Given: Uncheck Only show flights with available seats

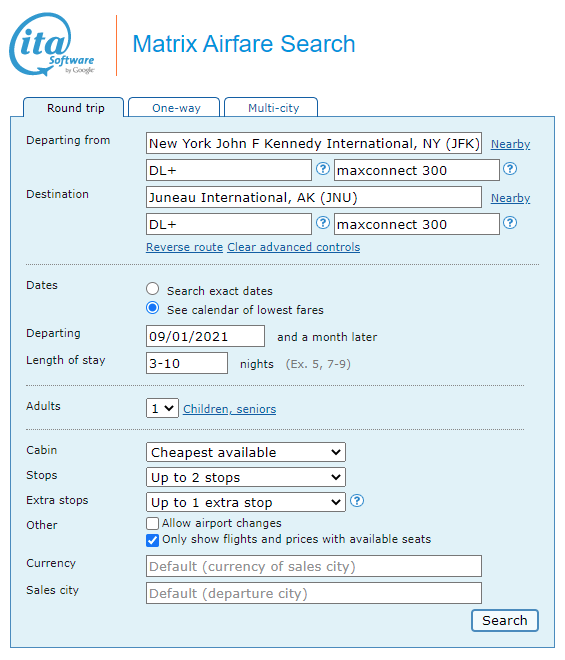Looking at the screenshot, I should coord(152,540).
